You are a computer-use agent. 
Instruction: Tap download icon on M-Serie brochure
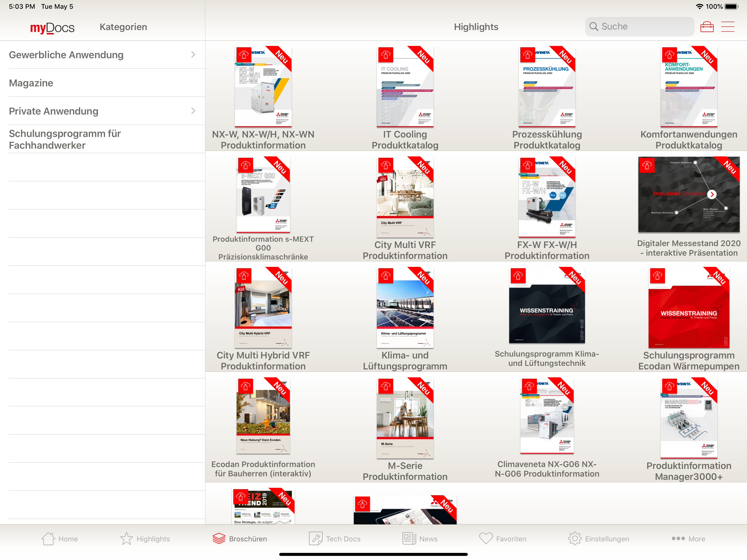point(386,386)
